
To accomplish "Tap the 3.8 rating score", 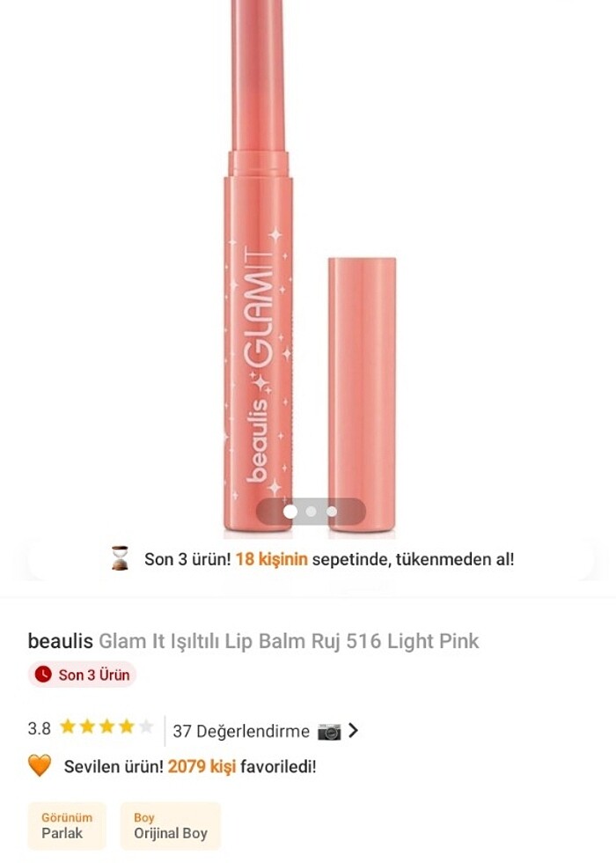I will (39, 729).
